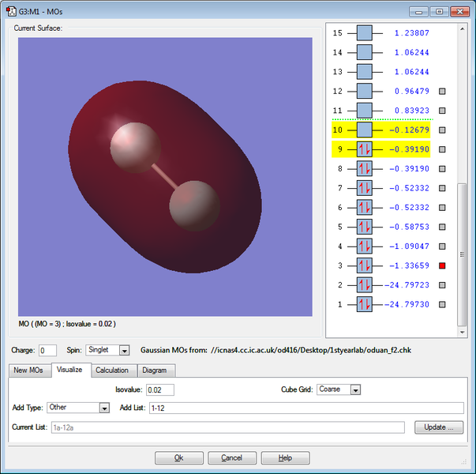Screen dimensions: 476x474
Task: Toggle the surface square beside MO 11
Action: pos(442,111)
